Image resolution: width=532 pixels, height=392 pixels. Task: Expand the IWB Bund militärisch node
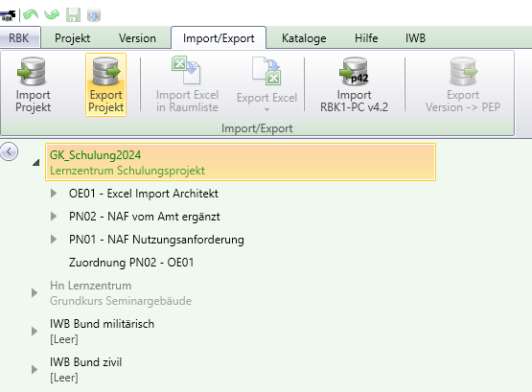point(35,331)
